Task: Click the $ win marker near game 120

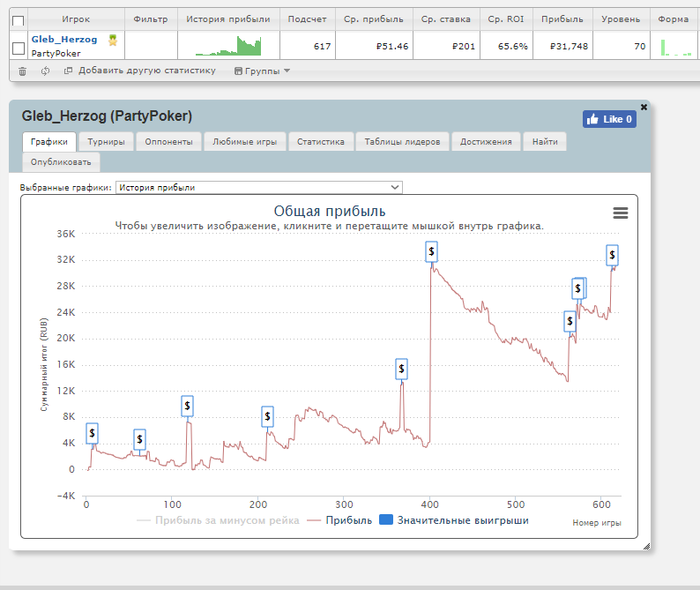Action: point(187,406)
